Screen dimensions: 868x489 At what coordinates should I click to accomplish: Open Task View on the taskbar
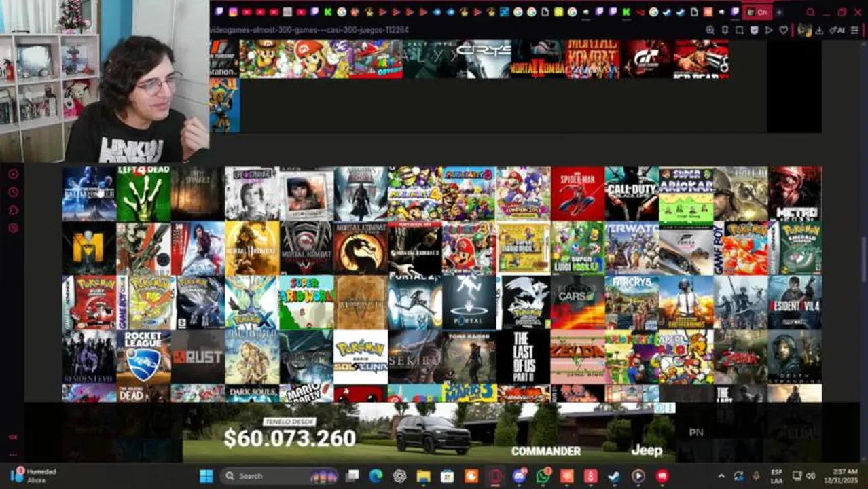(352, 476)
